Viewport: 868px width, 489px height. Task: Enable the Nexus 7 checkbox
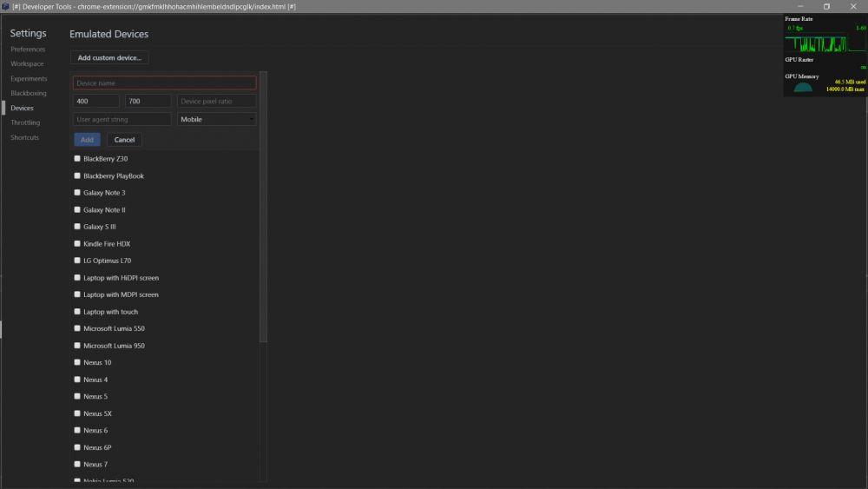77,464
